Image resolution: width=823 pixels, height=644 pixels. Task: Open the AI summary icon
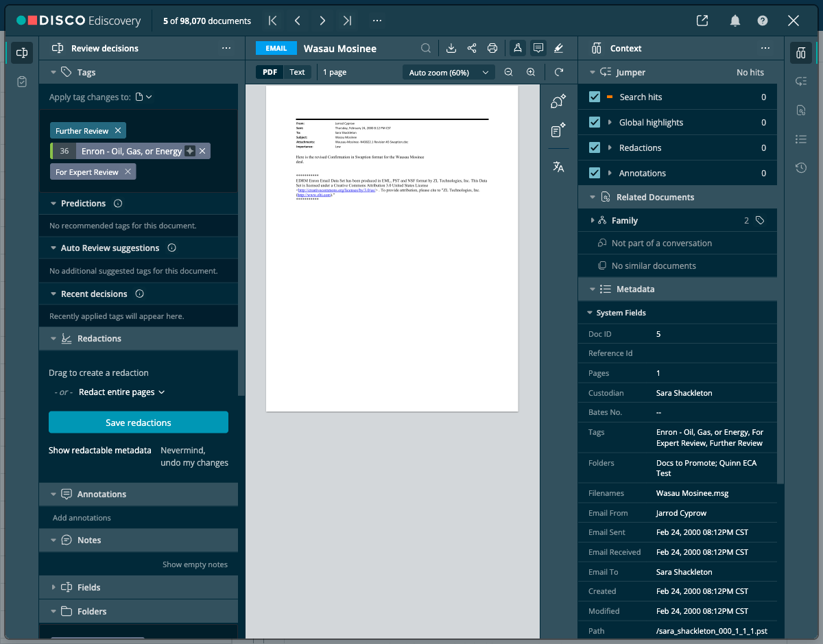click(558, 130)
